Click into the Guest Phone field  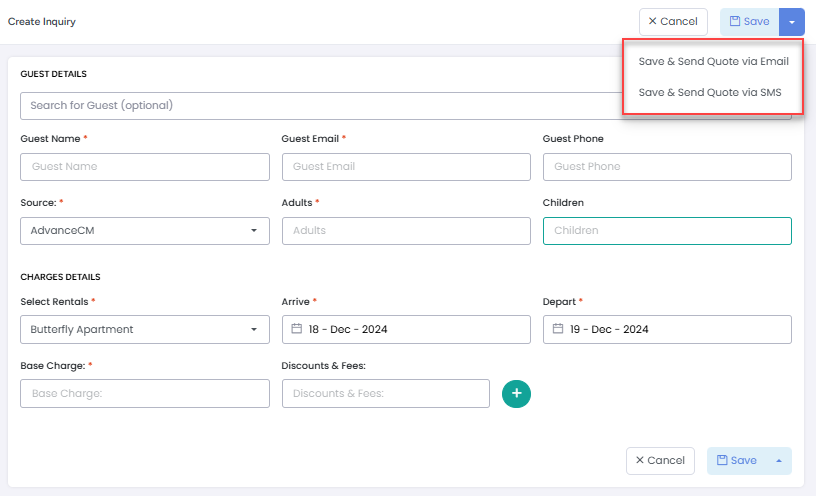pyautogui.click(x=667, y=167)
